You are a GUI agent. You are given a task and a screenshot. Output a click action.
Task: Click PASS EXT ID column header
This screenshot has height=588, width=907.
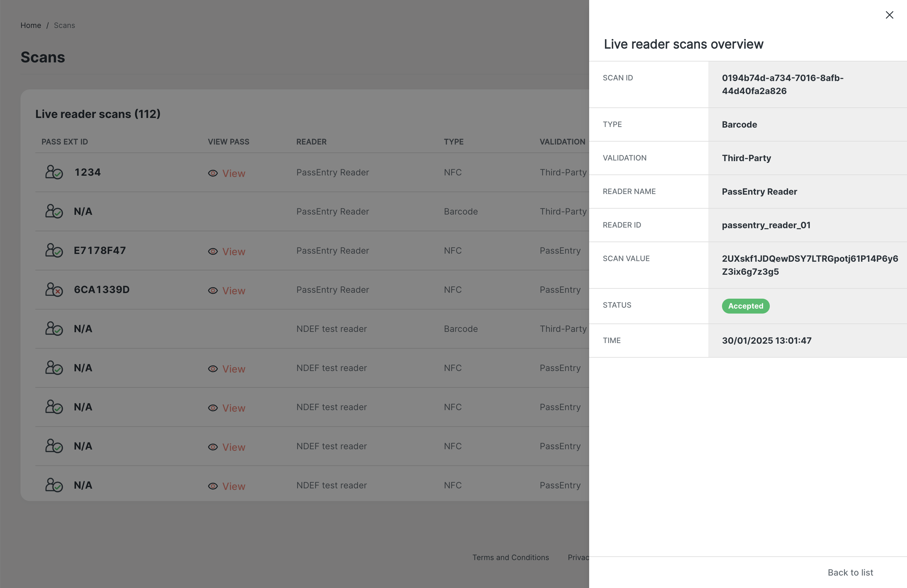[64, 142]
